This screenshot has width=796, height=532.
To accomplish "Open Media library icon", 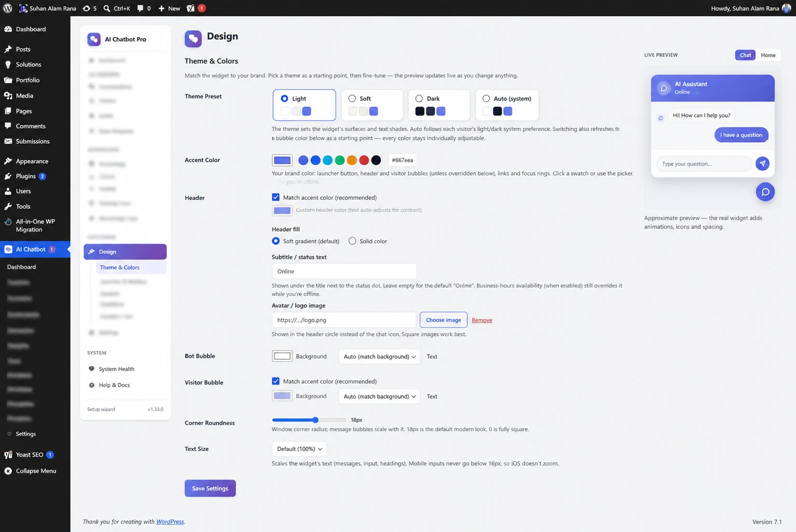I will pyautogui.click(x=8, y=96).
